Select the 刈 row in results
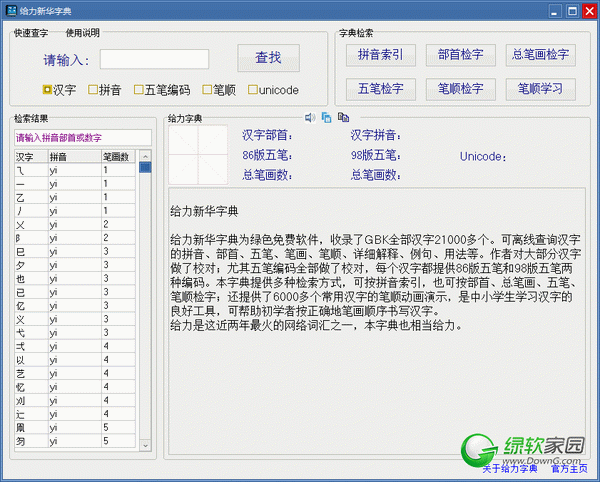Screen dimensions: 600x482 pyautogui.click(x=75, y=401)
